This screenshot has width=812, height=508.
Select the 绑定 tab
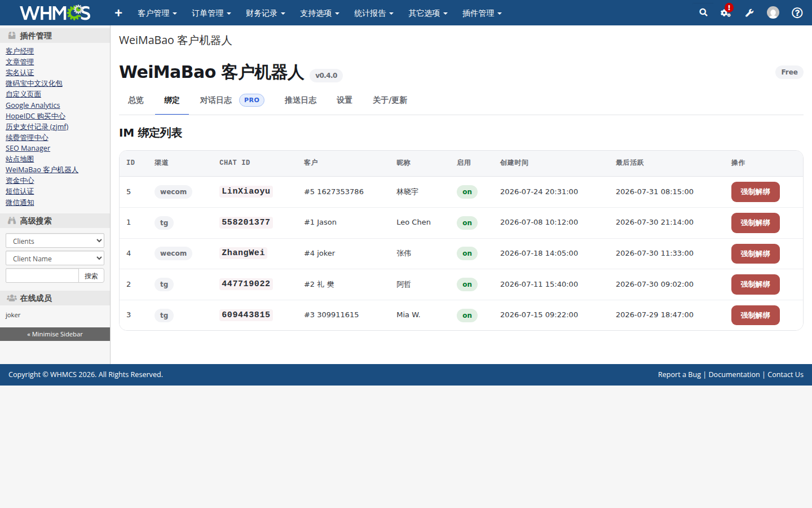172,100
